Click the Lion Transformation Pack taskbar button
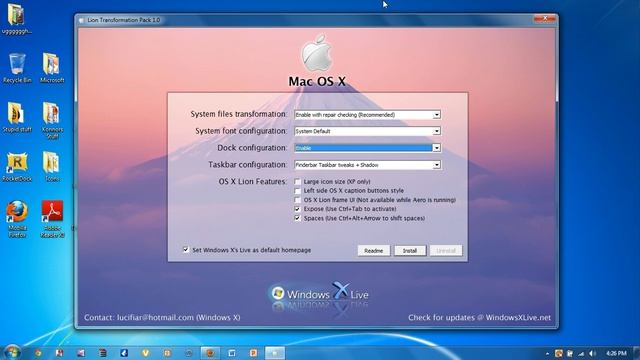The image size is (640, 360). click(275, 353)
